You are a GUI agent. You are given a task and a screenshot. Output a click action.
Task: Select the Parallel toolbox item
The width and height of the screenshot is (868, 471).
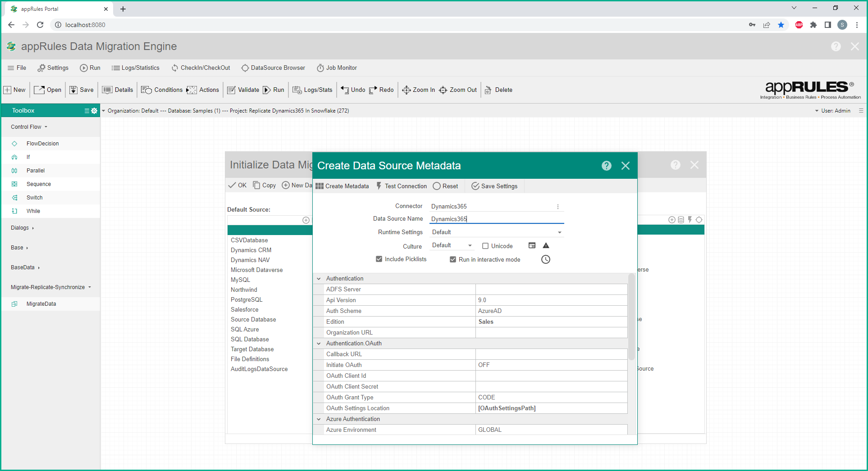tap(50, 171)
